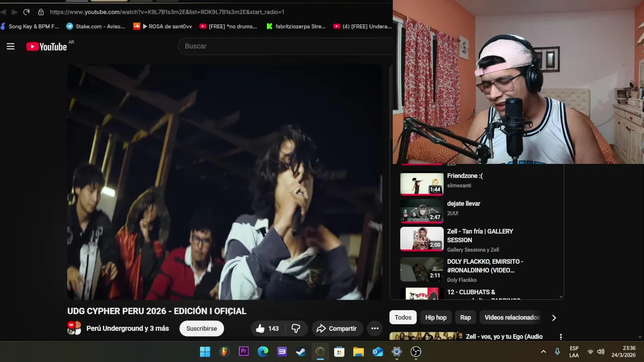Select the 'Todos' filter chip
The image size is (644, 362).
point(403,317)
